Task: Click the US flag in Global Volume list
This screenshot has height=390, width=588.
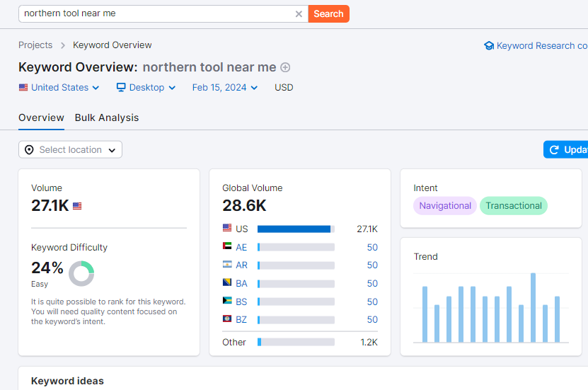Action: pos(227,228)
